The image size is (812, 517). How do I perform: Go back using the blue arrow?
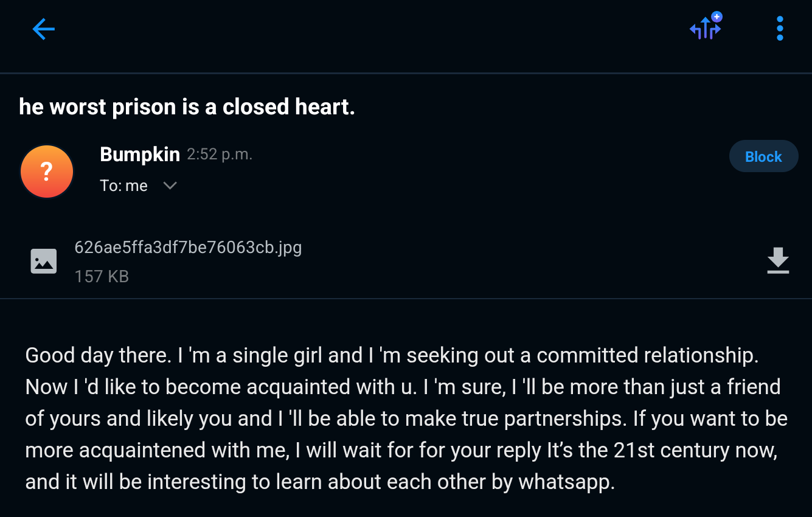pyautogui.click(x=44, y=29)
